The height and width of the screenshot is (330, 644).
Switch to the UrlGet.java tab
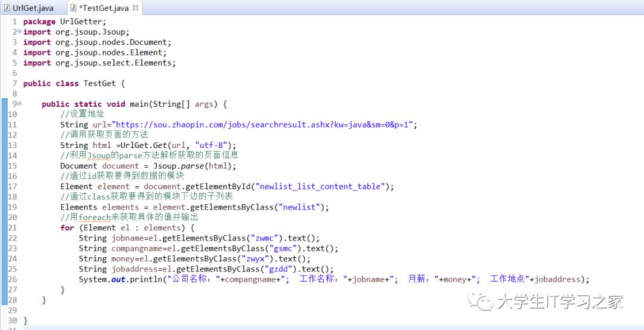click(29, 8)
